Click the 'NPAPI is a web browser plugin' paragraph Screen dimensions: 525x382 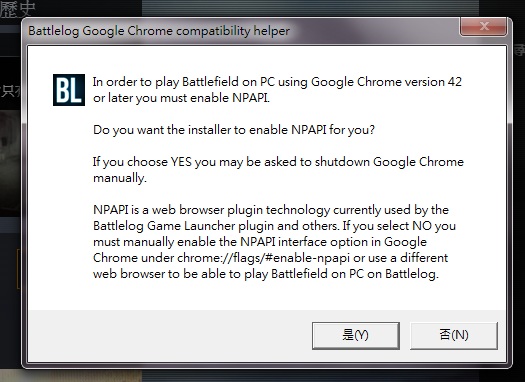pyautogui.click(x=275, y=242)
